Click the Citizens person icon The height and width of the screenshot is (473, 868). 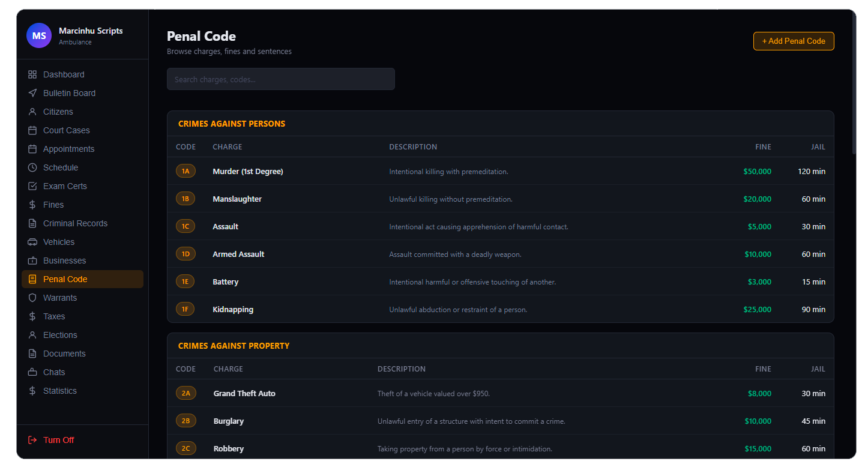click(32, 112)
